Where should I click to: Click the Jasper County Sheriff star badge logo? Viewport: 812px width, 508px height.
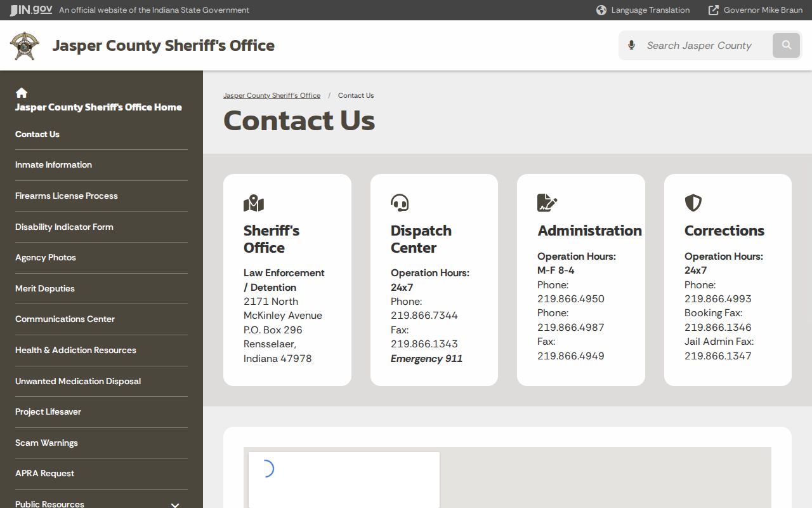[x=25, y=46]
